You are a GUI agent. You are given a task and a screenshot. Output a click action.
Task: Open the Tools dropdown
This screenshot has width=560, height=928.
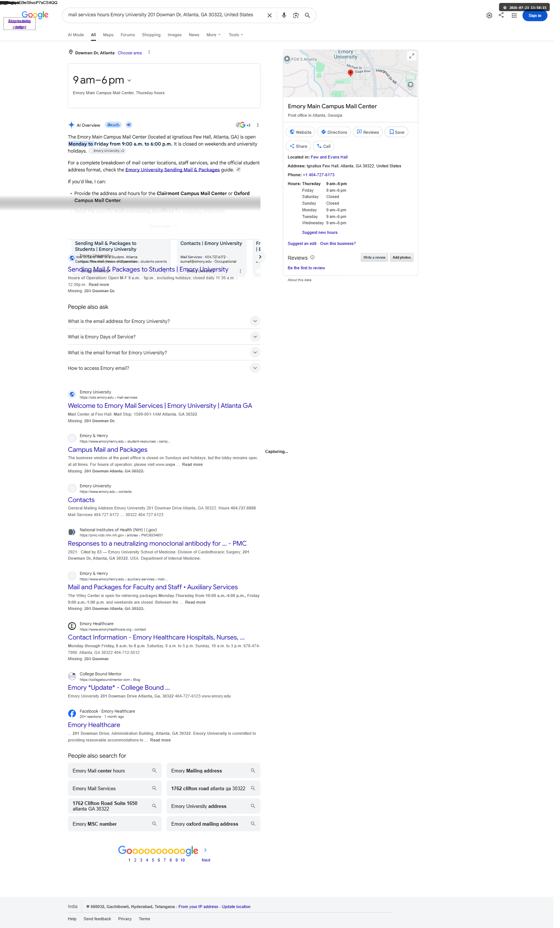(x=236, y=35)
